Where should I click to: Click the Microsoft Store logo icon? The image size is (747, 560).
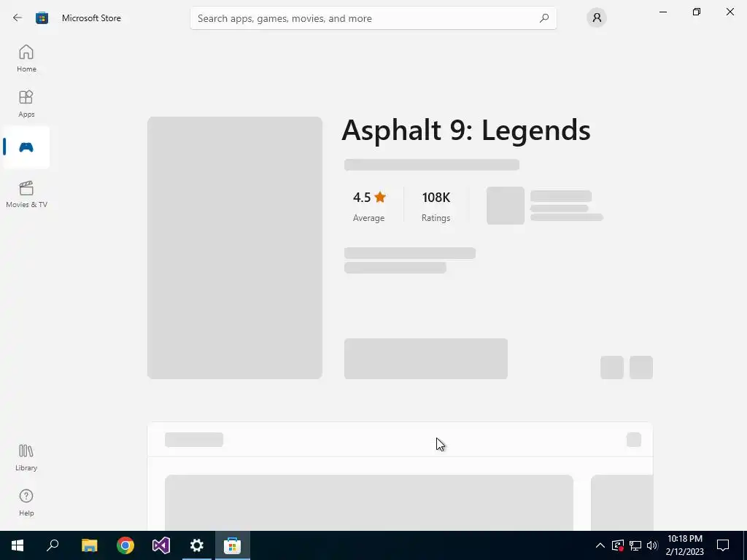click(x=42, y=18)
